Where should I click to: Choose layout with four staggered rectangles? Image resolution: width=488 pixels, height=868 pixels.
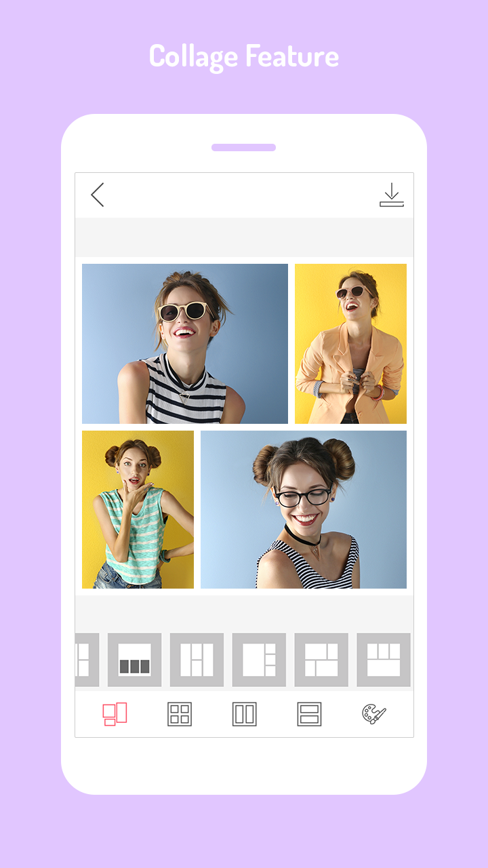[321, 660]
